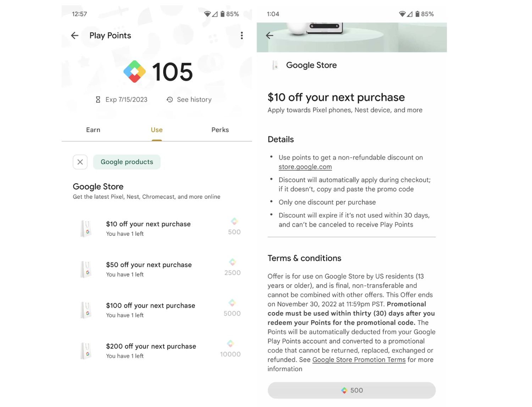
Task: Select the Use tab
Action: (x=157, y=130)
